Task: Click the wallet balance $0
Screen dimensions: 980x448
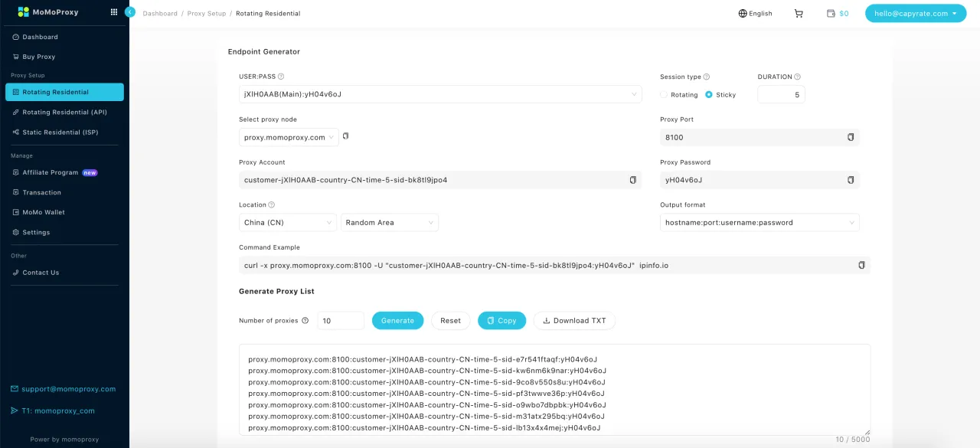Action: [838, 13]
